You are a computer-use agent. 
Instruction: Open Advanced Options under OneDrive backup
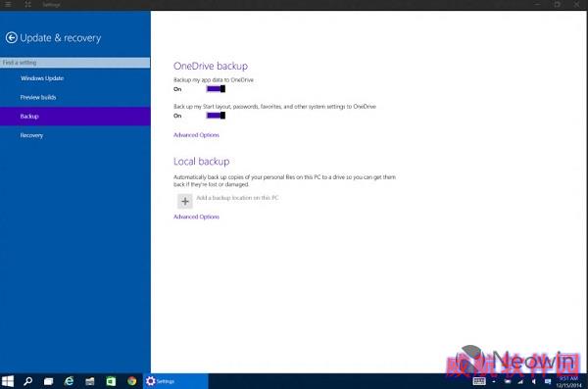[196, 135]
